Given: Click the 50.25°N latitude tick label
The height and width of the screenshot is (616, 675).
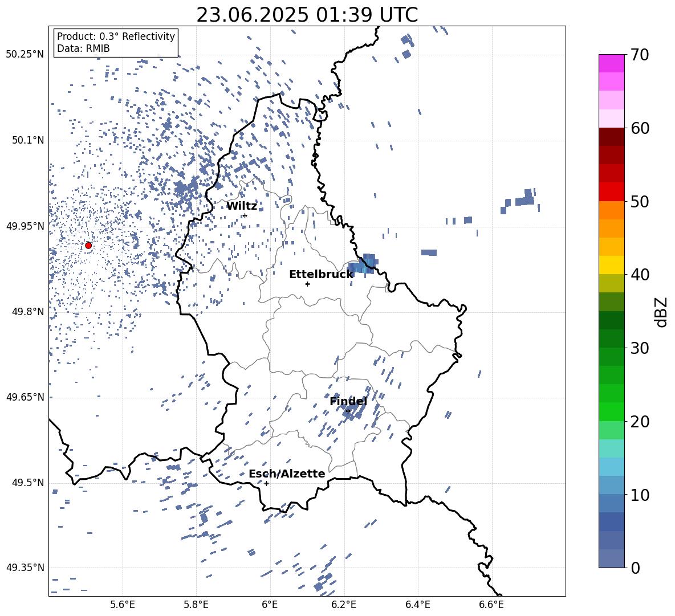Looking at the screenshot, I should click(x=25, y=55).
